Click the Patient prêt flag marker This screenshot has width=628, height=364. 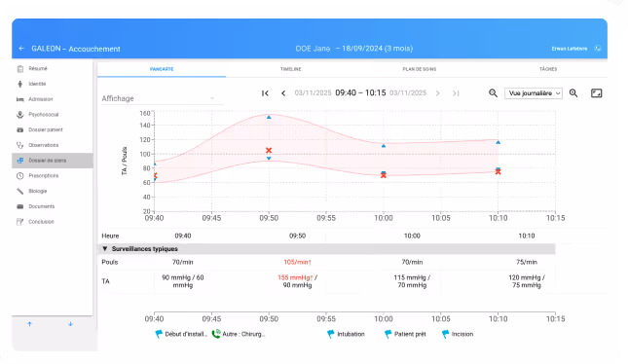pos(388,334)
